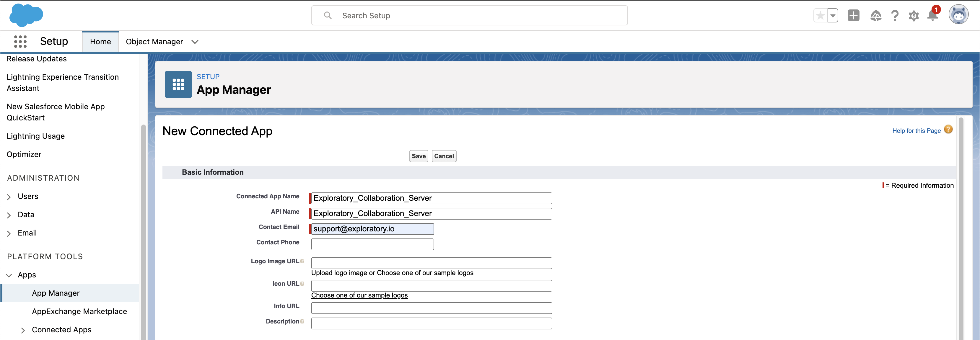Click the Favorites star icon
980x340 pixels.
[x=820, y=16]
